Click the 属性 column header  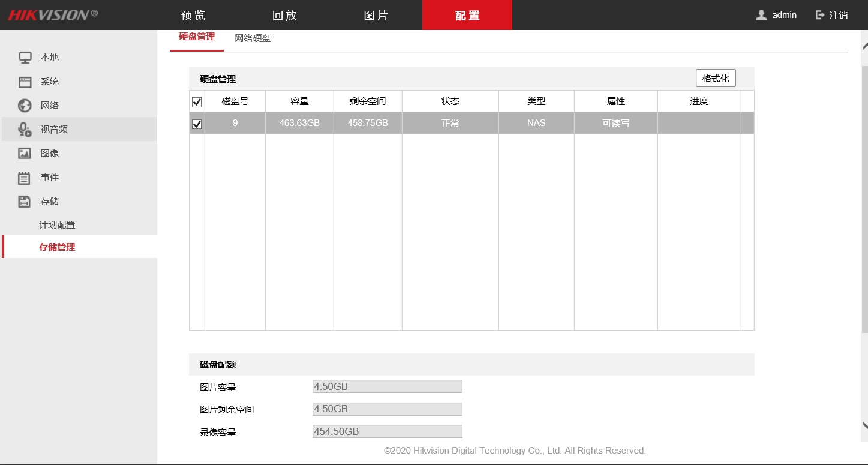(616, 101)
